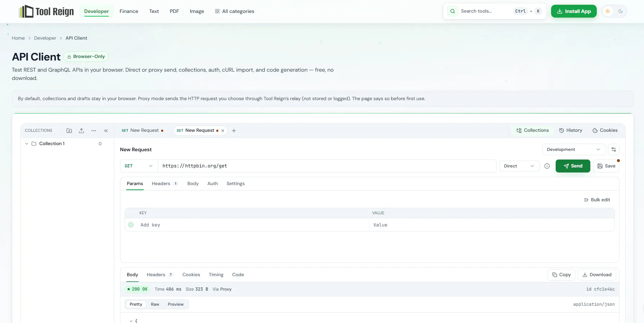The image size is (644, 323).
Task: Toggle the param row enabled checkbox
Action: (131, 225)
